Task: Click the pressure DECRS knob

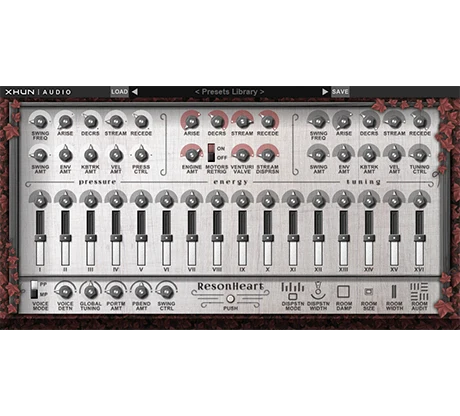Action: pyautogui.click(x=90, y=122)
